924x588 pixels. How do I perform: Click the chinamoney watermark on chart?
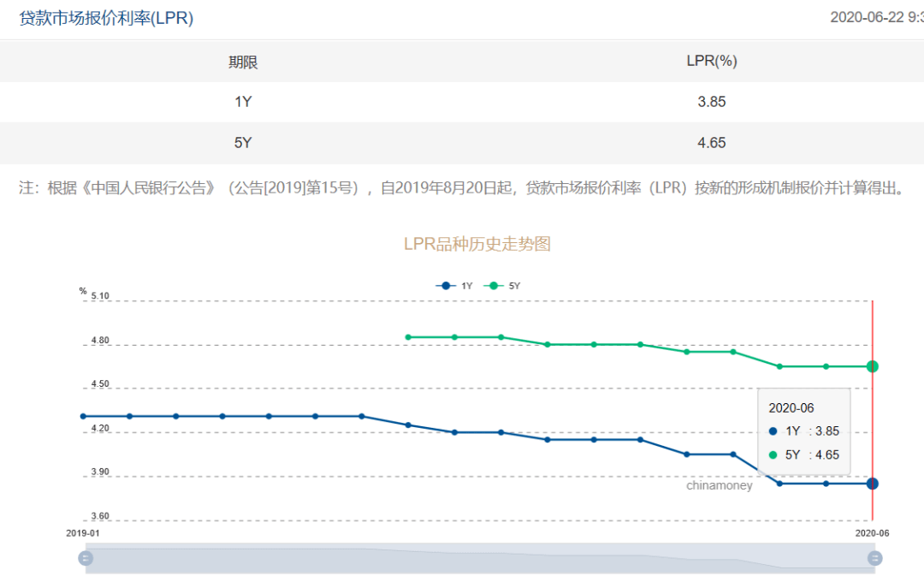[x=719, y=485]
